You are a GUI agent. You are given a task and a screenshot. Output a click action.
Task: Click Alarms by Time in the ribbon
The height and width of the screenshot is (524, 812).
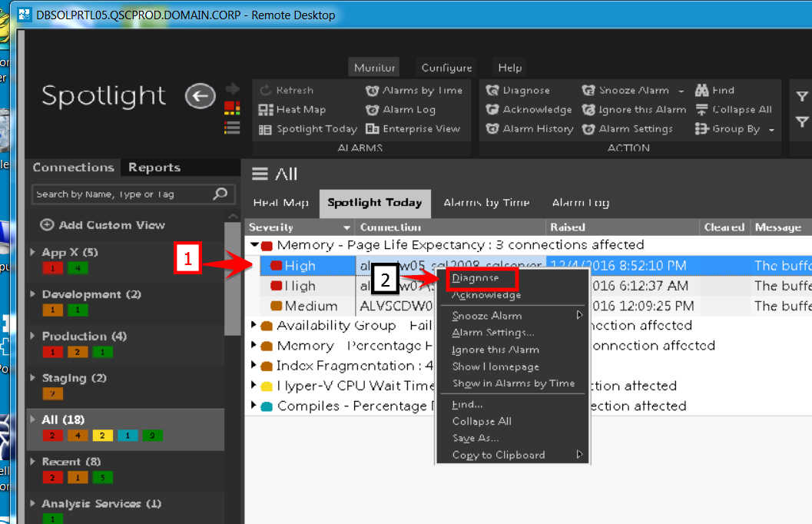tap(414, 90)
